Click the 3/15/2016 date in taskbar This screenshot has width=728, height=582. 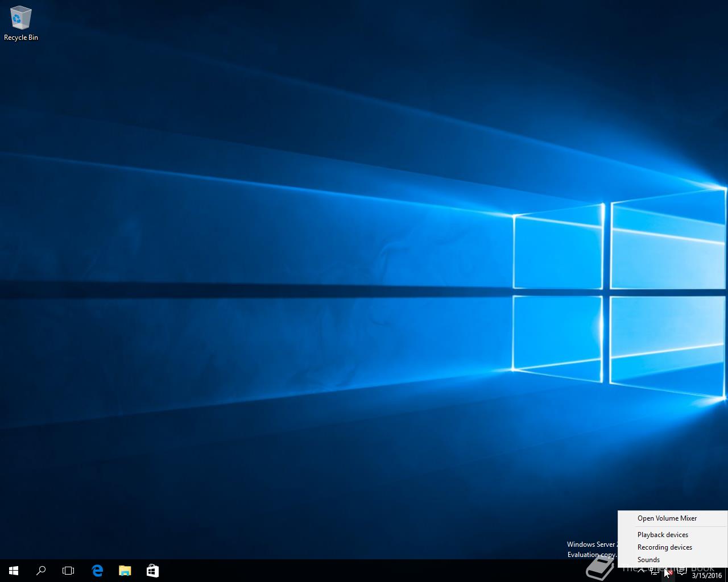pyautogui.click(x=707, y=576)
